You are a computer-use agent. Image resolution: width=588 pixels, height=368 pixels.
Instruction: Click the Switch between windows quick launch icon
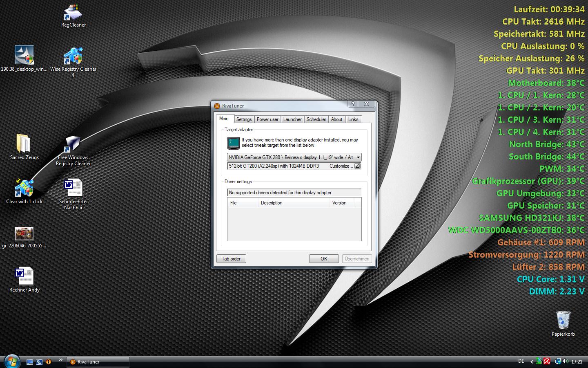coord(39,362)
